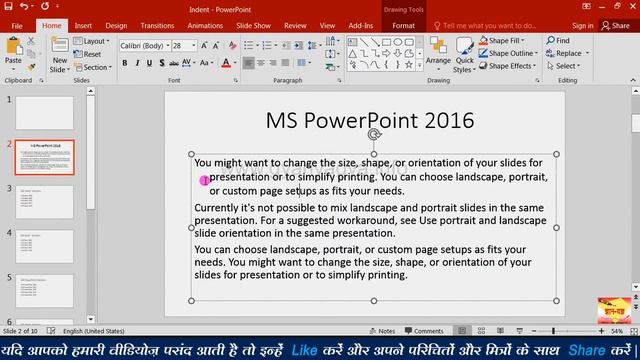The width and height of the screenshot is (640, 360).
Task: Toggle text Shadow
Action: tap(162, 63)
